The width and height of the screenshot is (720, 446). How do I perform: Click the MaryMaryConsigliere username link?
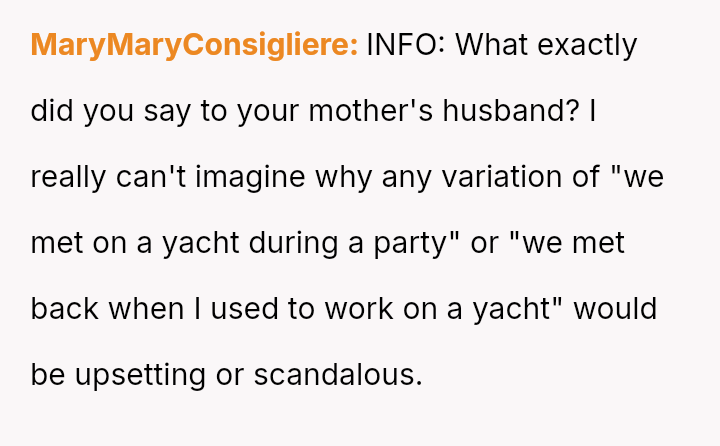pos(194,46)
